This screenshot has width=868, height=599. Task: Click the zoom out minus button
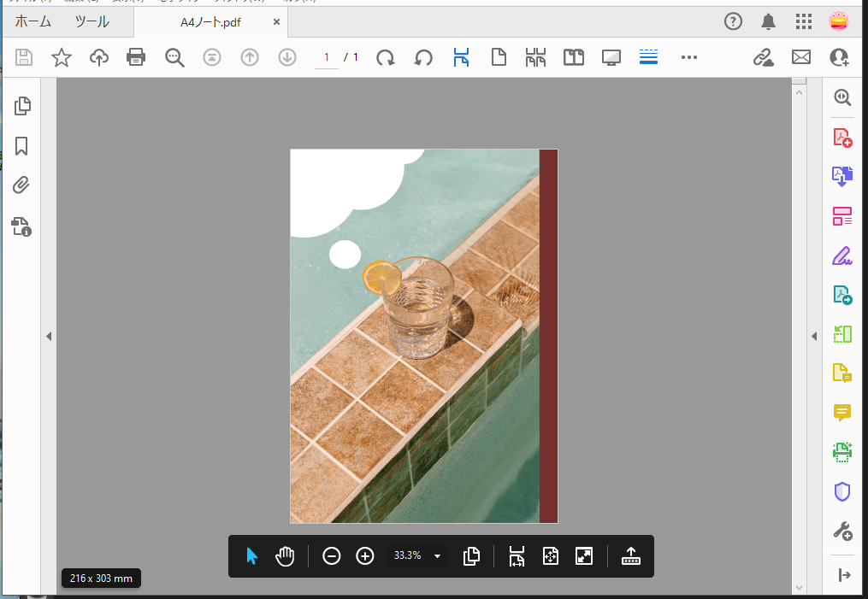(332, 556)
